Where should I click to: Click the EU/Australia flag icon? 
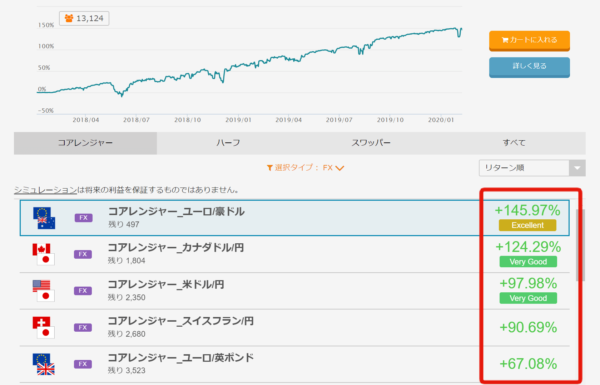tap(44, 218)
